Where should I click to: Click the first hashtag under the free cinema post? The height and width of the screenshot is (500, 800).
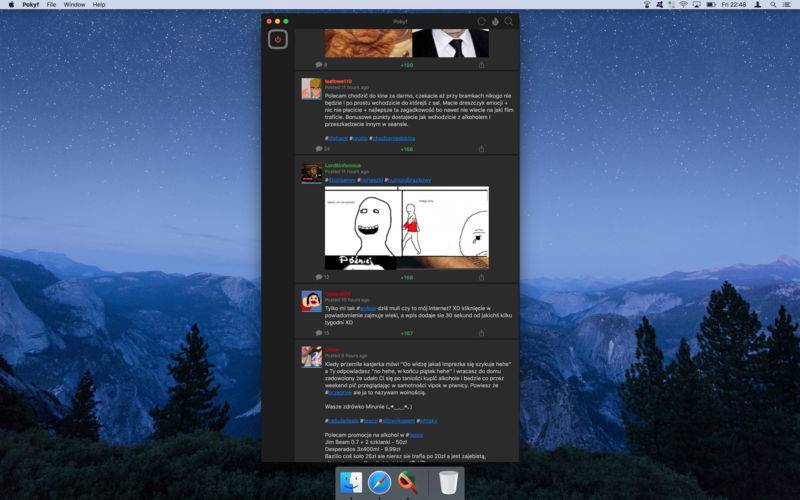tap(337, 138)
